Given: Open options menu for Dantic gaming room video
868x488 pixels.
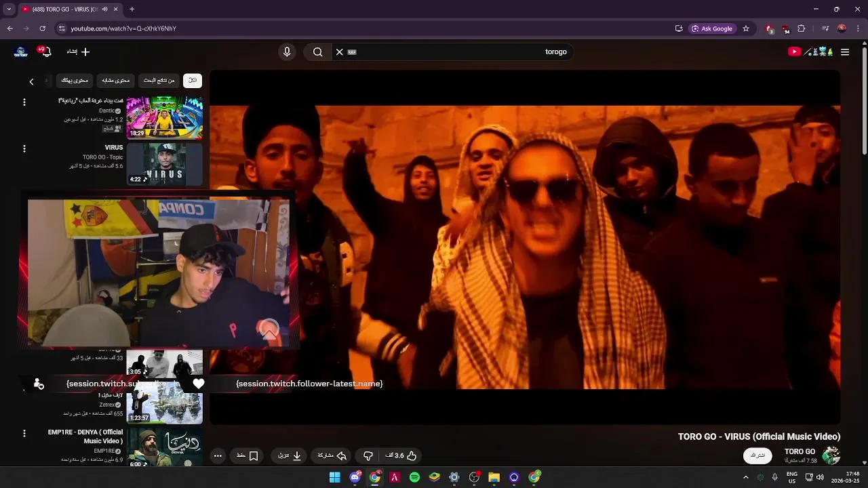Looking at the screenshot, I should 24,102.
